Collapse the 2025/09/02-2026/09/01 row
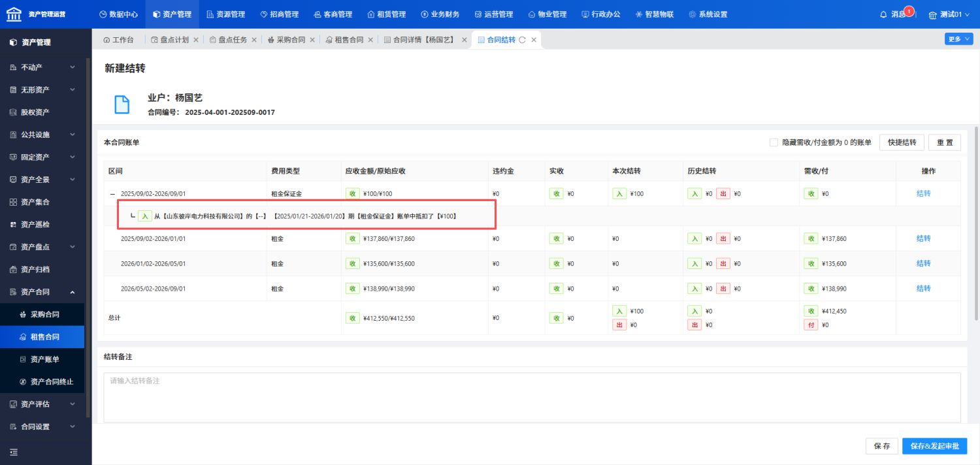The image size is (980, 465). coord(112,194)
